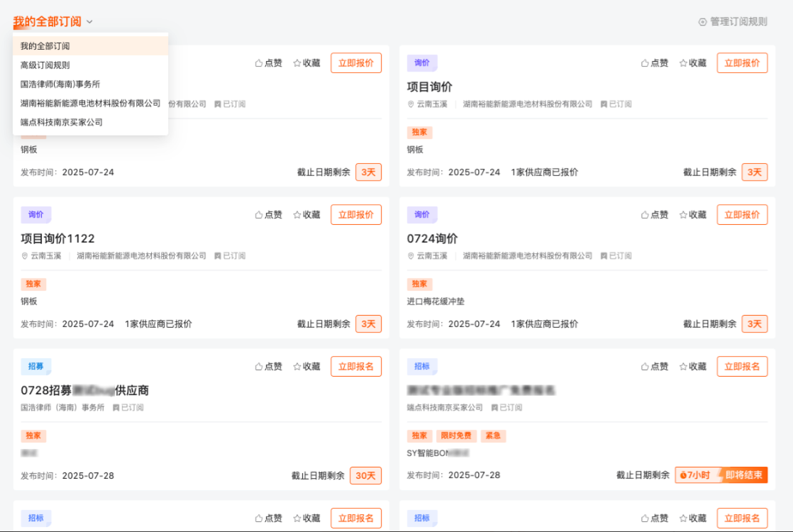The image size is (793, 532).
Task: Click the 收藏 star on 0728招募供应商 card
Action: 296,366
